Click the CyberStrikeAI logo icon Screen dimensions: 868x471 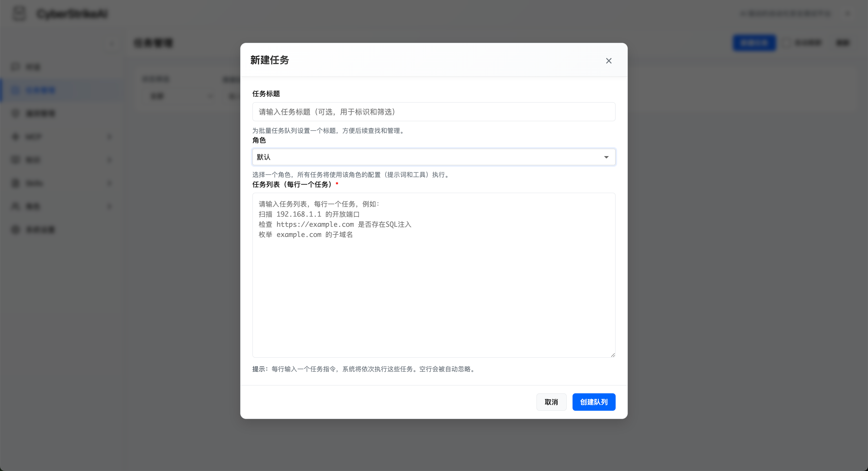pyautogui.click(x=19, y=14)
